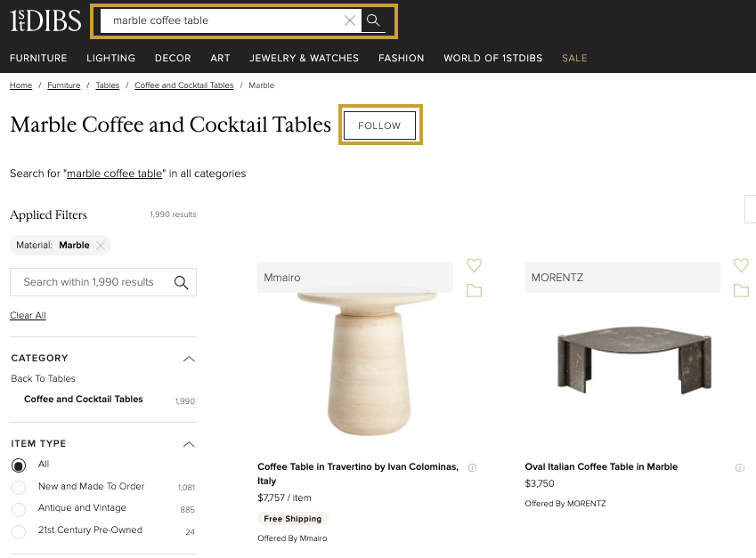Select the New and Made To Order radio
This screenshot has height=558, width=756.
(19, 487)
